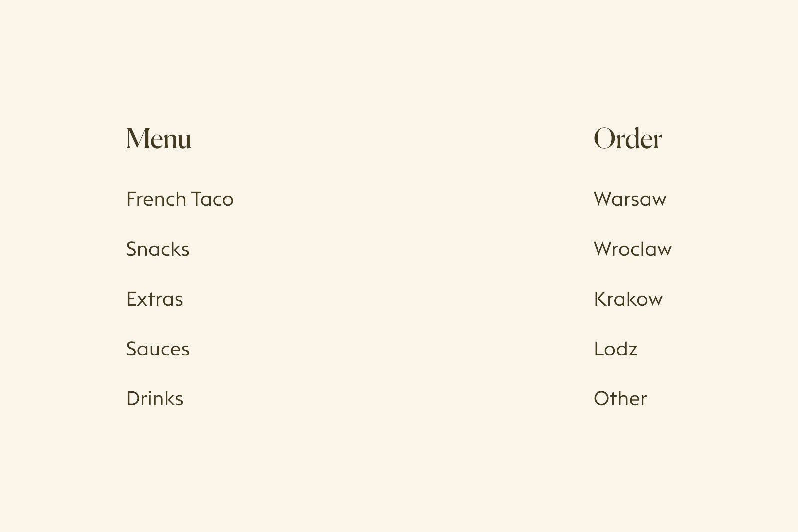The image size is (798, 532).
Task: Click the Menu heading
Action: (x=159, y=138)
